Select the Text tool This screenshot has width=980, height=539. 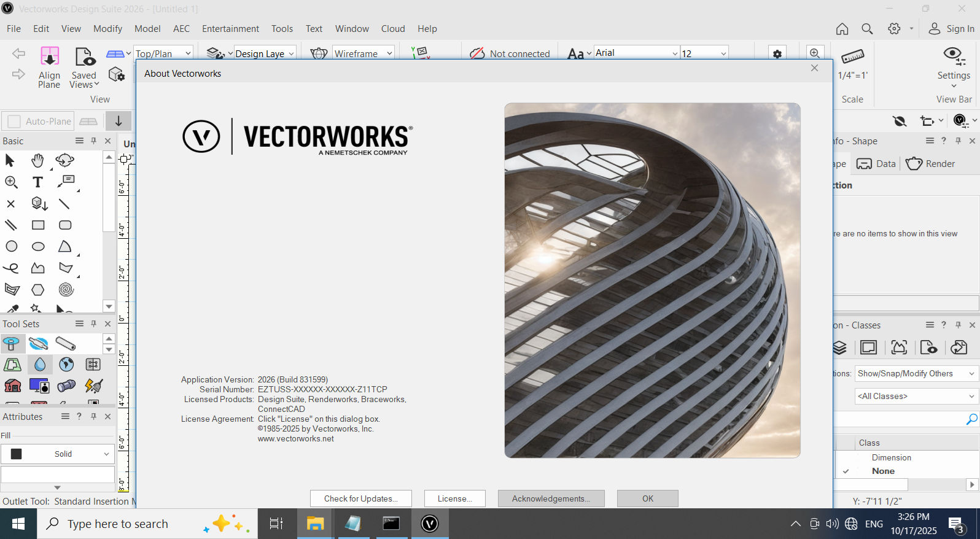pos(38,182)
